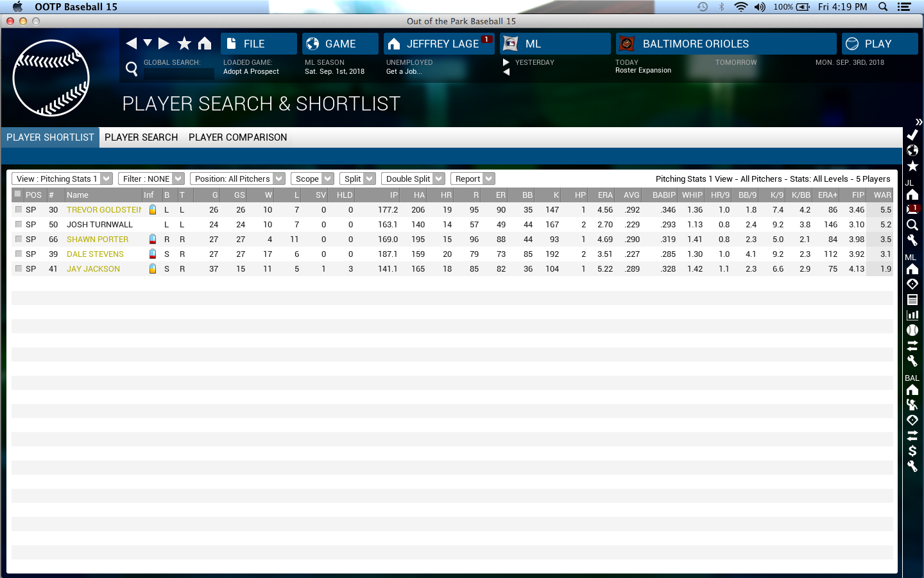Open the BAL wrench settings icon
The image size is (924, 578).
tap(912, 466)
